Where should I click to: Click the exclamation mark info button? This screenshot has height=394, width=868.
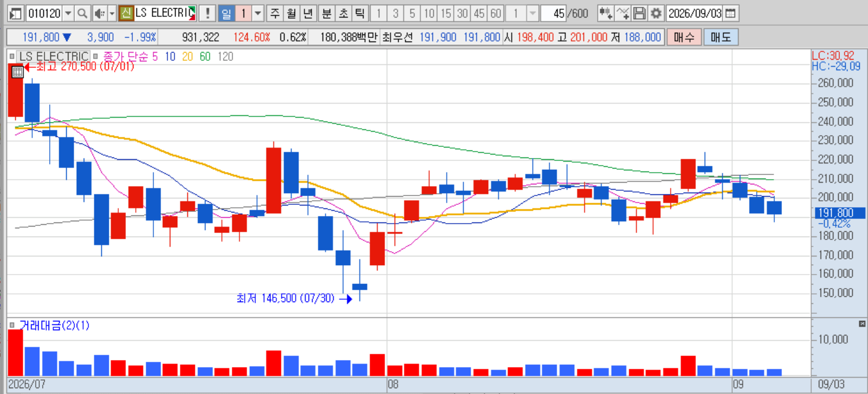[x=207, y=13]
